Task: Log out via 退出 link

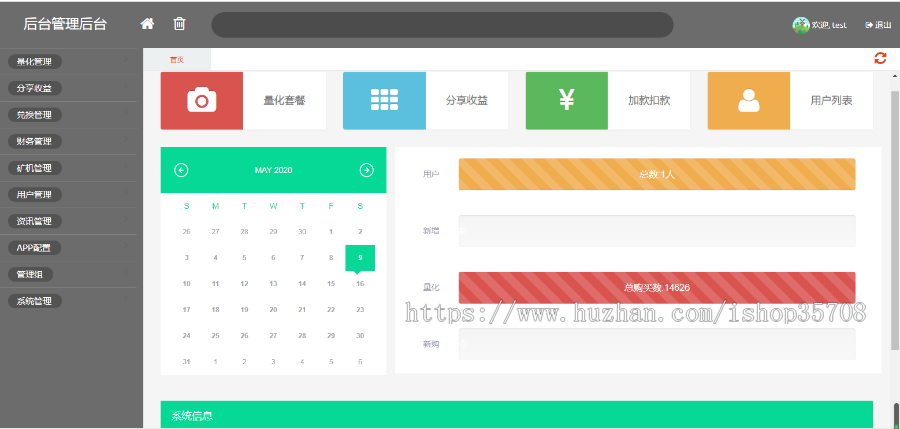Action: [878, 25]
